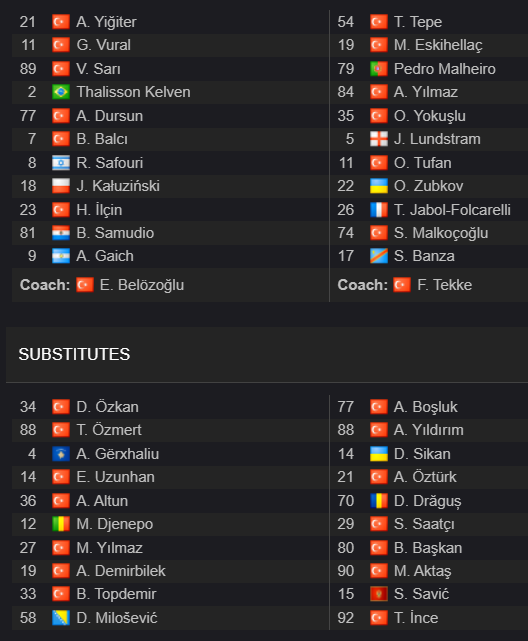Click the England flag beside J. Lundstram
Image resolution: width=528 pixels, height=641 pixels.
point(378,139)
